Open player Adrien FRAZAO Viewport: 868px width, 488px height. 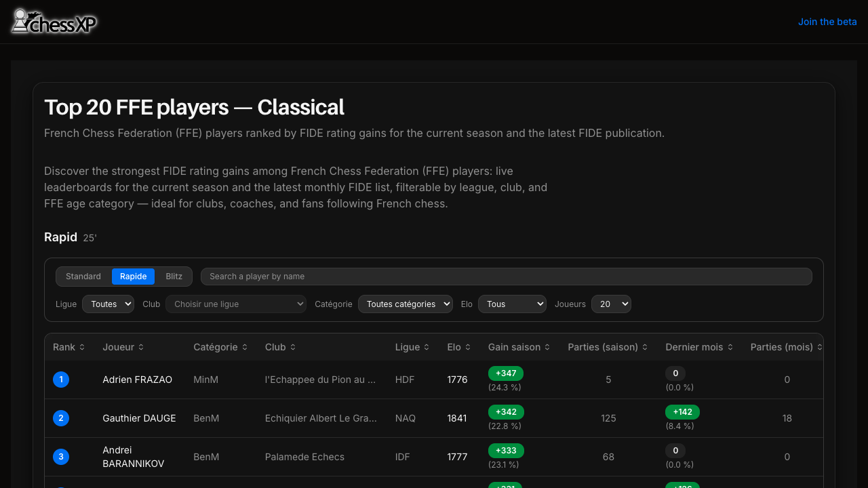pos(138,380)
